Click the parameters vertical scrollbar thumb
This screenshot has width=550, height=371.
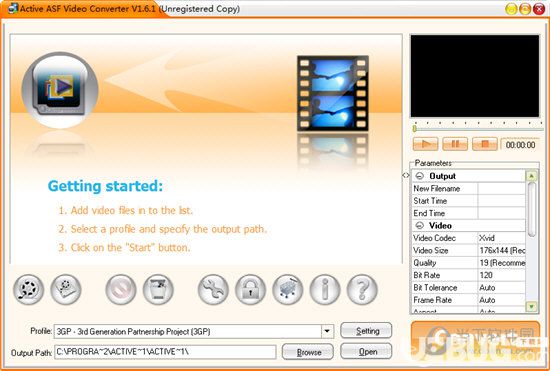(x=531, y=209)
